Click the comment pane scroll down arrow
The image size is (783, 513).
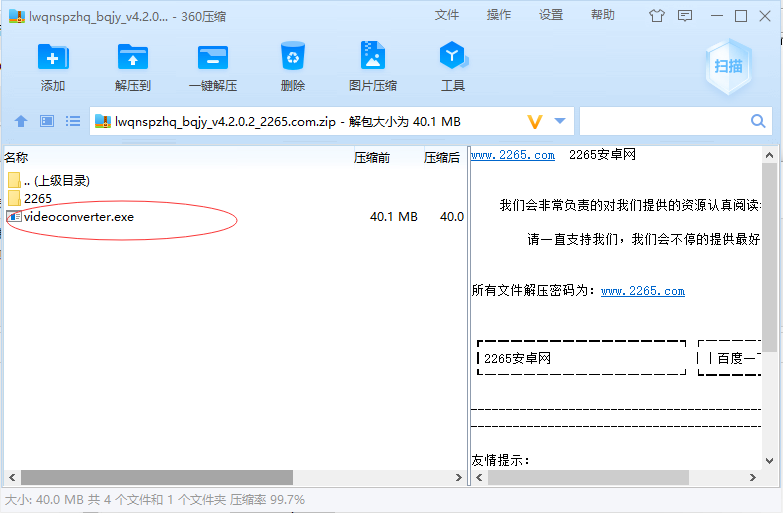pos(770,461)
